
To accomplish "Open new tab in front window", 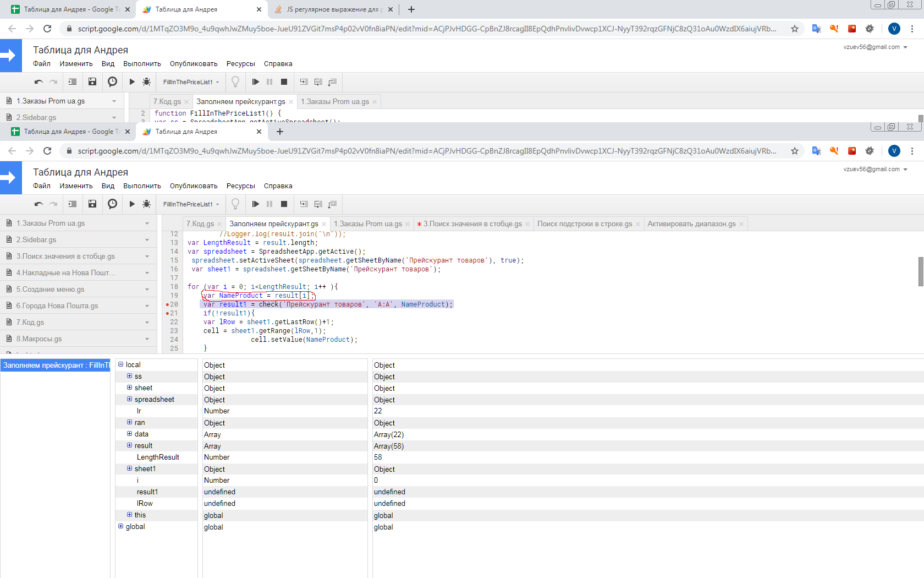I will click(x=280, y=132).
